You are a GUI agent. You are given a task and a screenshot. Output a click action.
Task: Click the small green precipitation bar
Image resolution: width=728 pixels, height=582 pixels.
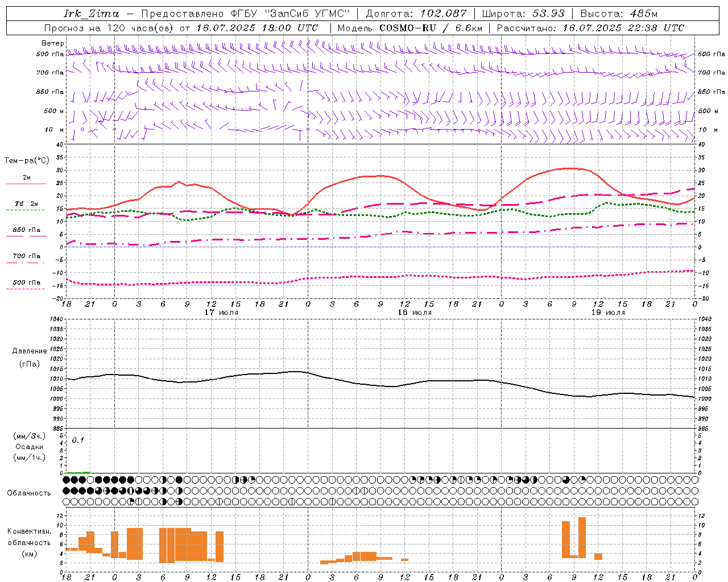click(x=86, y=472)
